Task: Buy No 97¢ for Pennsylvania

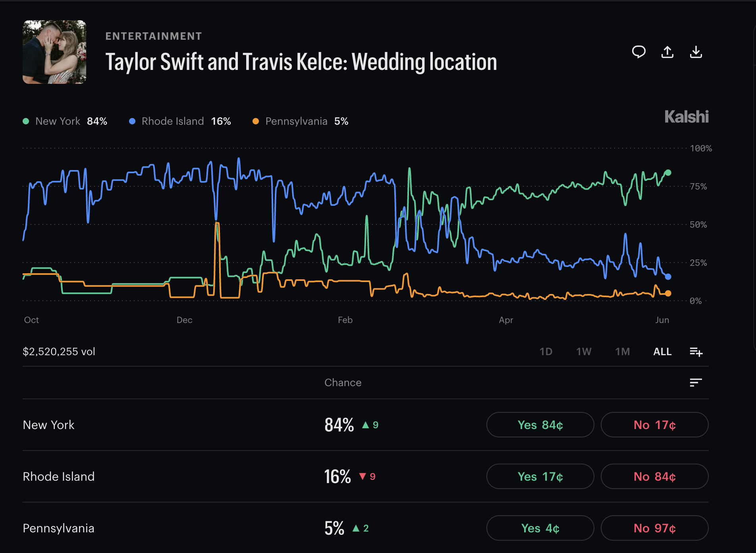Action: pyautogui.click(x=655, y=528)
